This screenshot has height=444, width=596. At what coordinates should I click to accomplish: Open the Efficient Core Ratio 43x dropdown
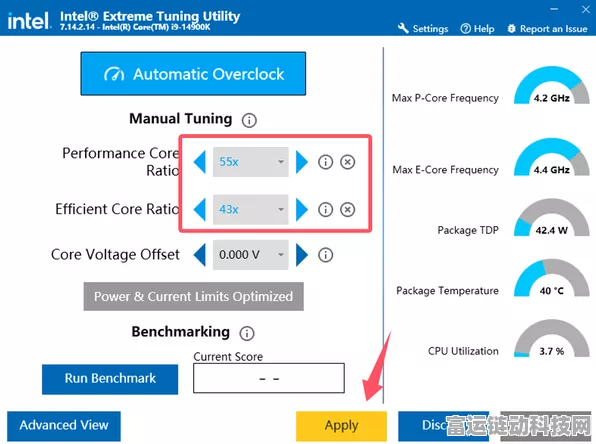[x=250, y=209]
